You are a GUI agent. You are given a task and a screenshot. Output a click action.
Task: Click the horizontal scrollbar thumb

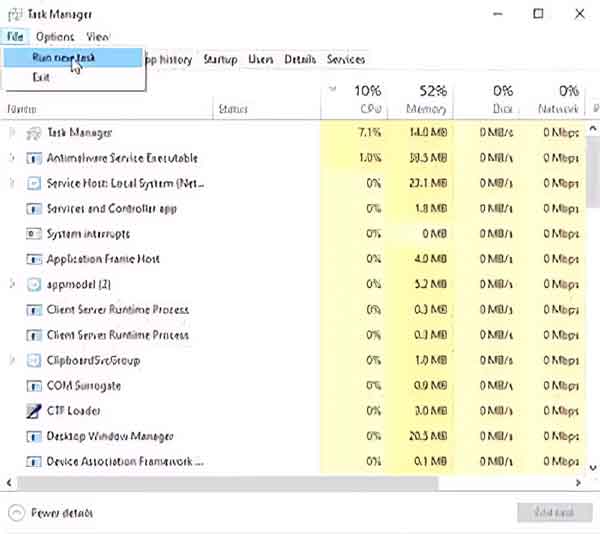(227, 483)
